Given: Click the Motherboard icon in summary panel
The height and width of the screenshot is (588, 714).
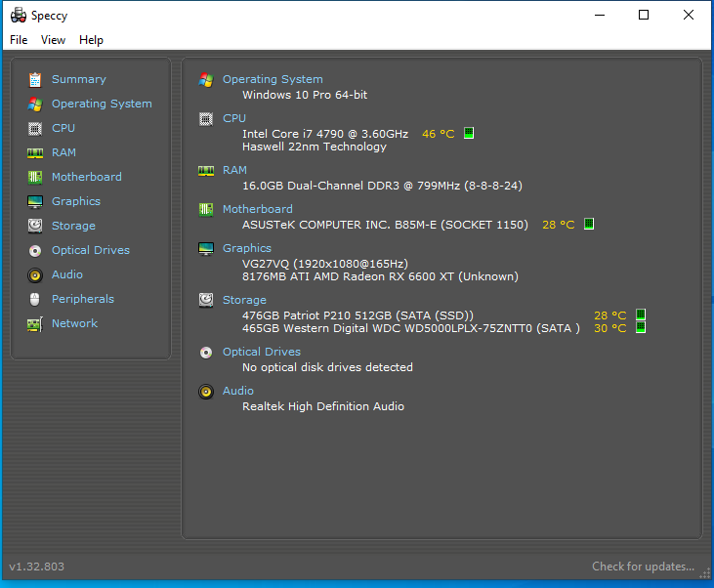Looking at the screenshot, I should click(x=206, y=210).
